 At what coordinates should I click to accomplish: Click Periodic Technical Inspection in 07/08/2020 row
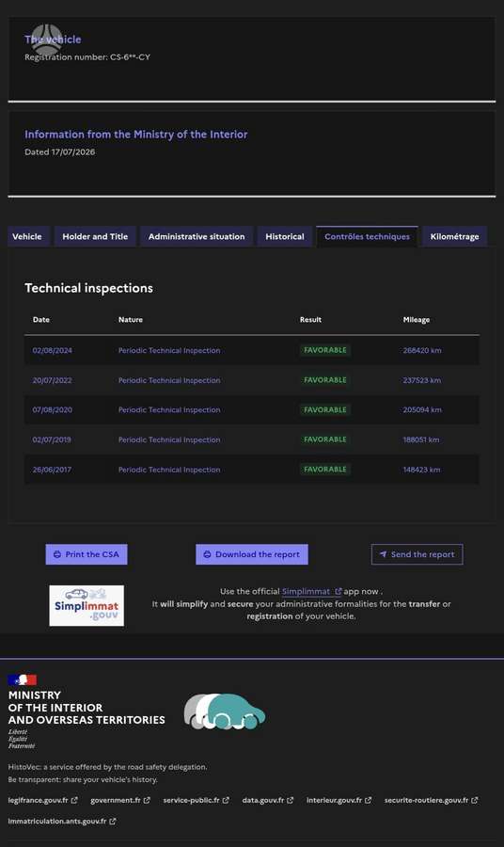pyautogui.click(x=169, y=410)
